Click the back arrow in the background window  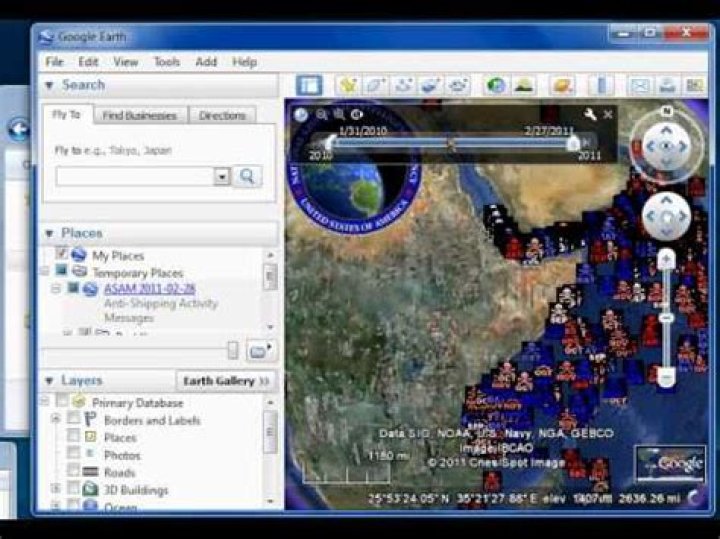click(x=19, y=130)
